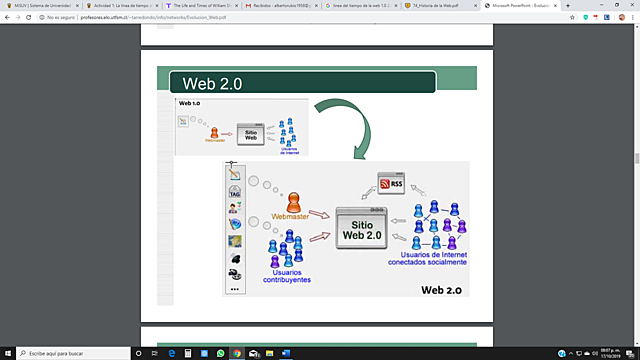Image resolution: width=640 pixels, height=360 pixels.
Task: Click the ellipsis dots in diagram sidebar
Action: click(x=235, y=289)
